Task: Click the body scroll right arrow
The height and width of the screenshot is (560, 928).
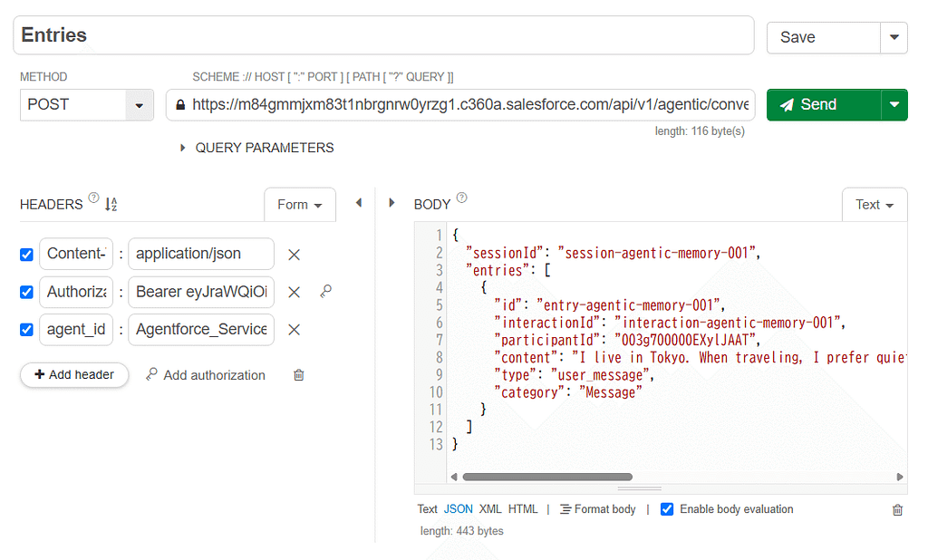Action: pyautogui.click(x=900, y=478)
